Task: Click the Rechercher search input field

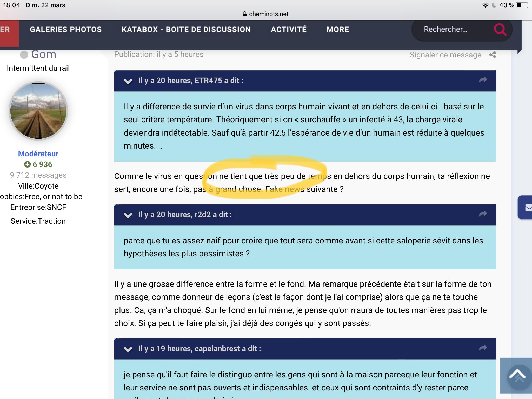Action: (x=445, y=29)
